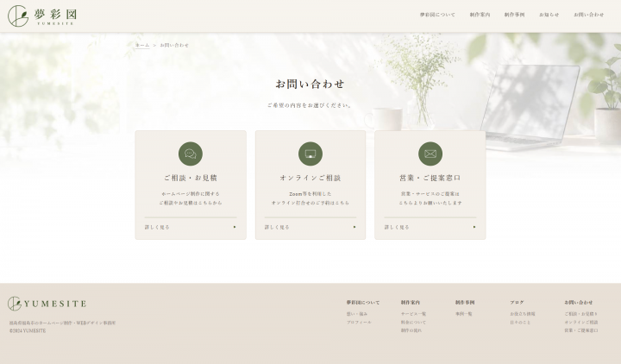621x364 pixels.
Task: Open 料金について in the footer
Action: point(413,323)
